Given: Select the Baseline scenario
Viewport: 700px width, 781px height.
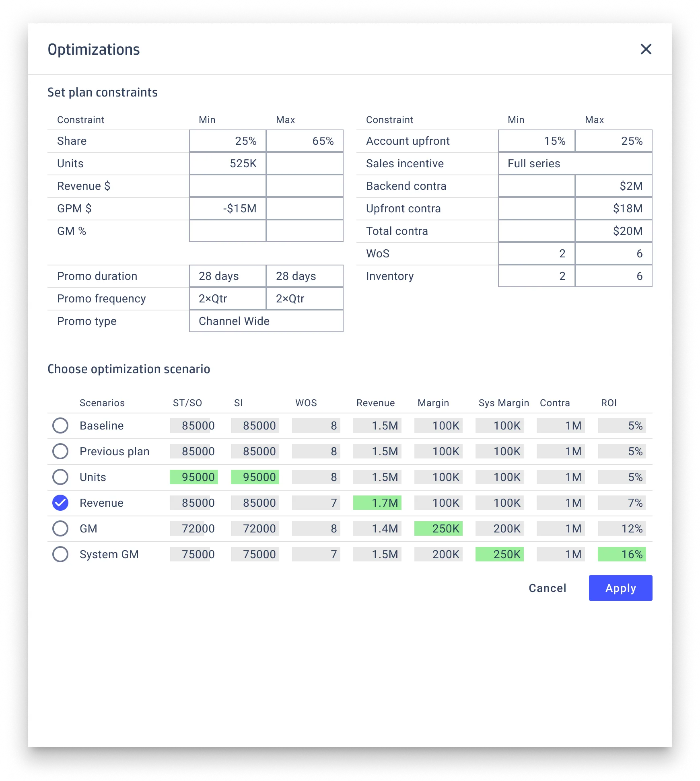Looking at the screenshot, I should (x=60, y=425).
